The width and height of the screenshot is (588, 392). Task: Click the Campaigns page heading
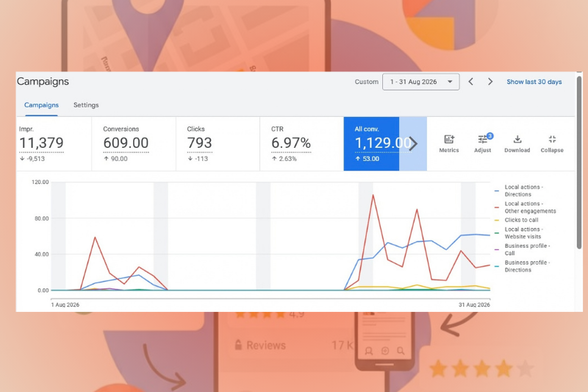click(43, 82)
